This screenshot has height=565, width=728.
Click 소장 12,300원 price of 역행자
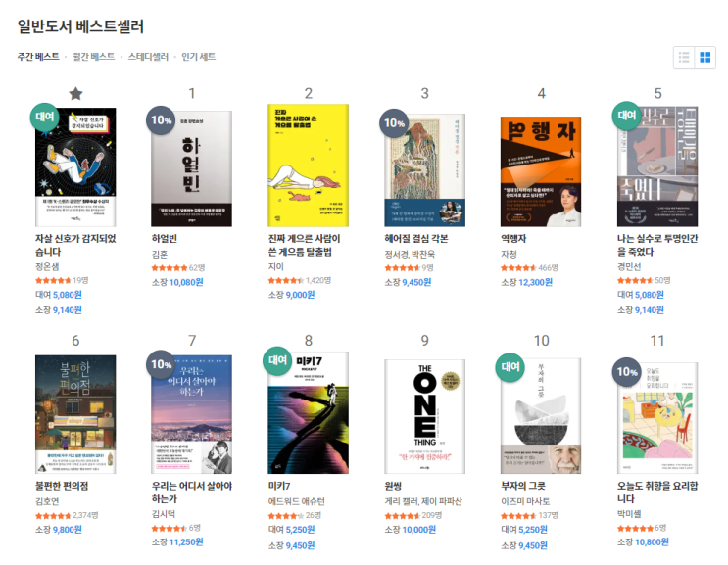click(526, 282)
